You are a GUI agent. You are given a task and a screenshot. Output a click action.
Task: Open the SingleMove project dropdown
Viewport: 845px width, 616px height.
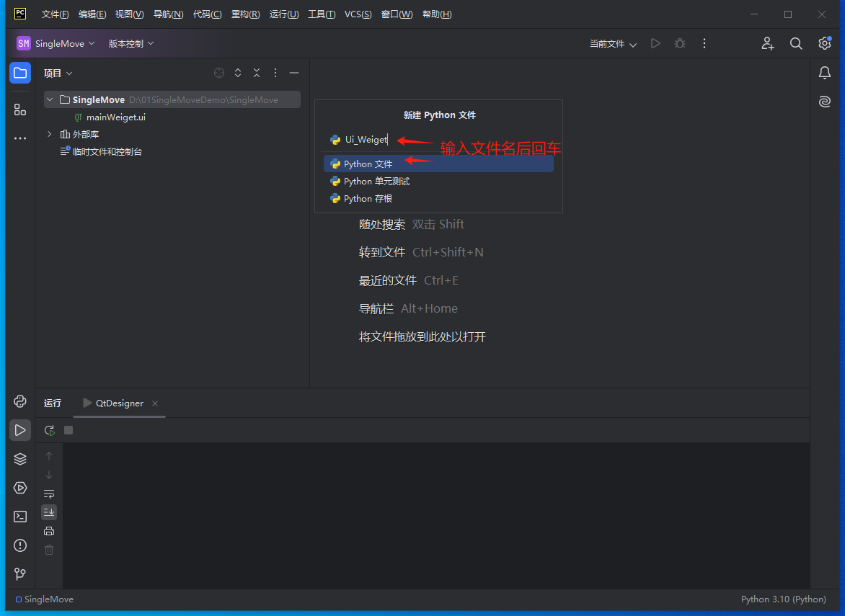[56, 44]
